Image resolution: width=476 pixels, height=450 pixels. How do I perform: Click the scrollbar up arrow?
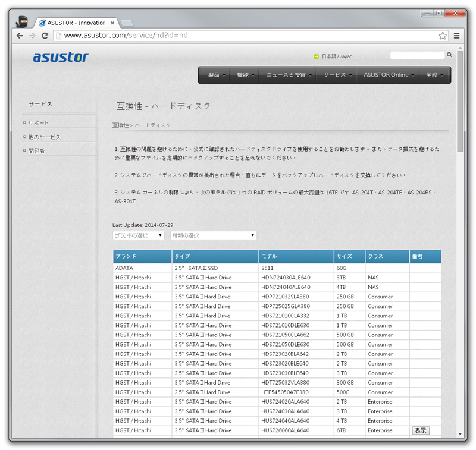pos(460,48)
